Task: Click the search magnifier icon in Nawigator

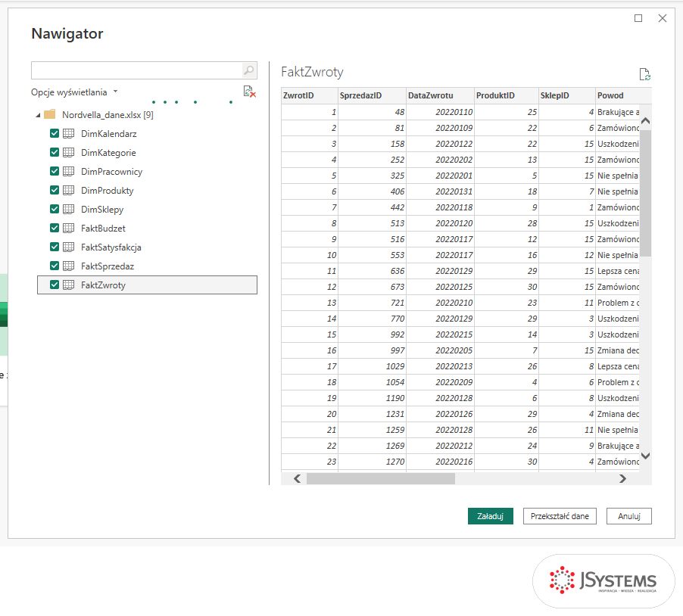Action: tap(248, 70)
